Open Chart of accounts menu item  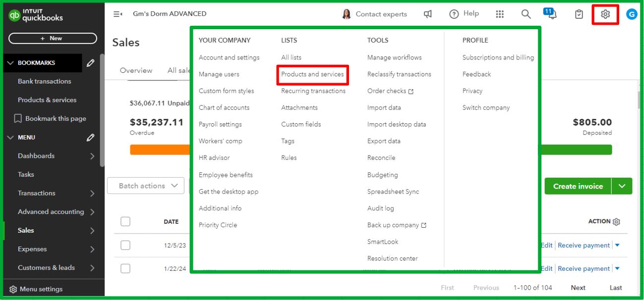click(224, 107)
